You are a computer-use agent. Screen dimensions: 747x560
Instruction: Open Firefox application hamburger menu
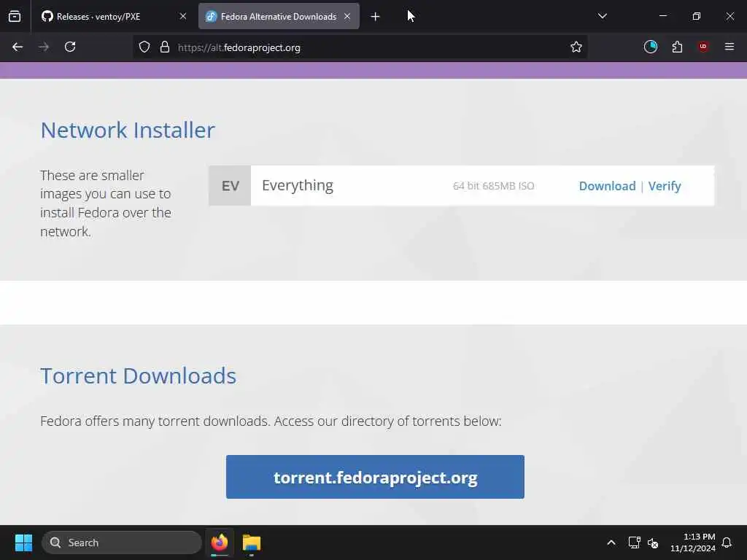729,47
